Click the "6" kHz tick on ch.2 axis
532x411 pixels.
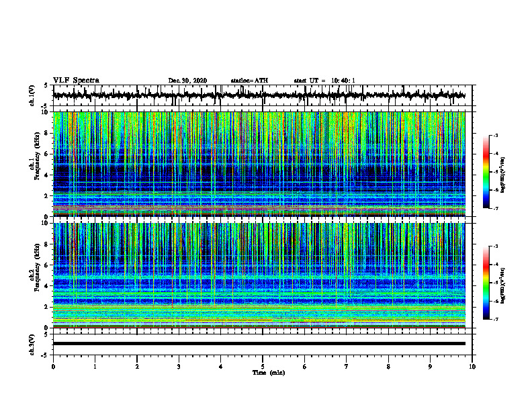click(x=46, y=265)
